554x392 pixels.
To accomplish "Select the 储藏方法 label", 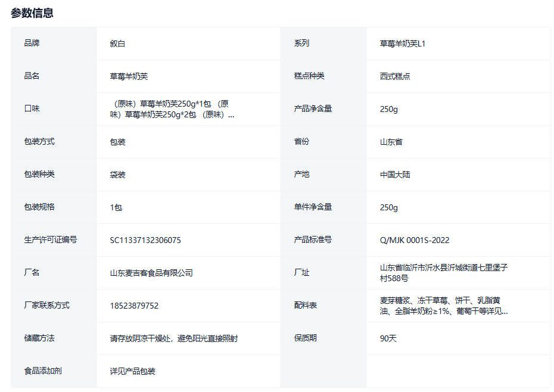I will click(x=39, y=338).
